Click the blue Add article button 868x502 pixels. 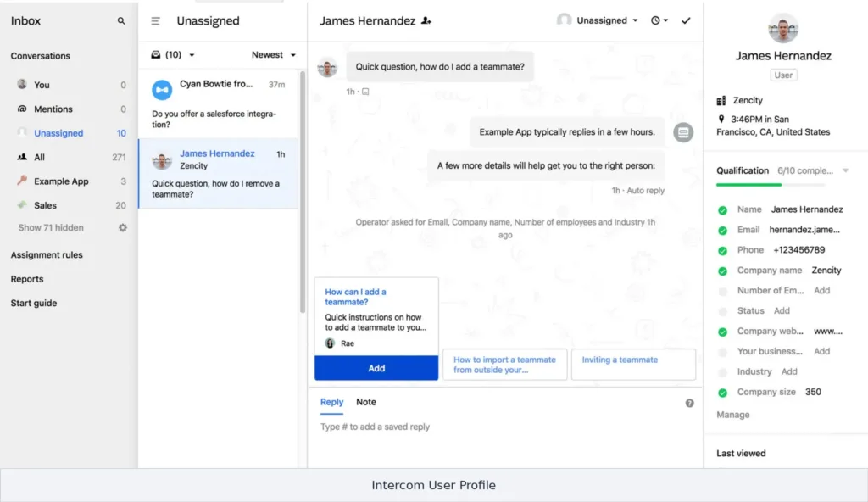pos(376,368)
